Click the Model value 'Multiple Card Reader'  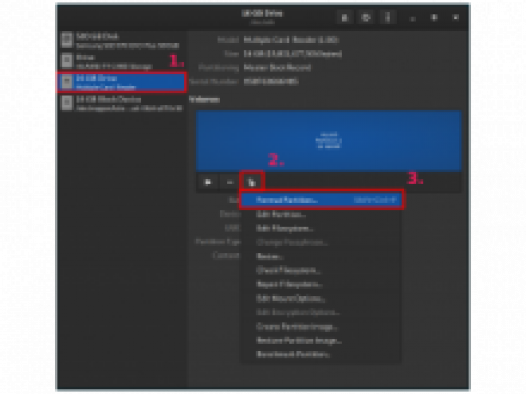pyautogui.click(x=291, y=40)
